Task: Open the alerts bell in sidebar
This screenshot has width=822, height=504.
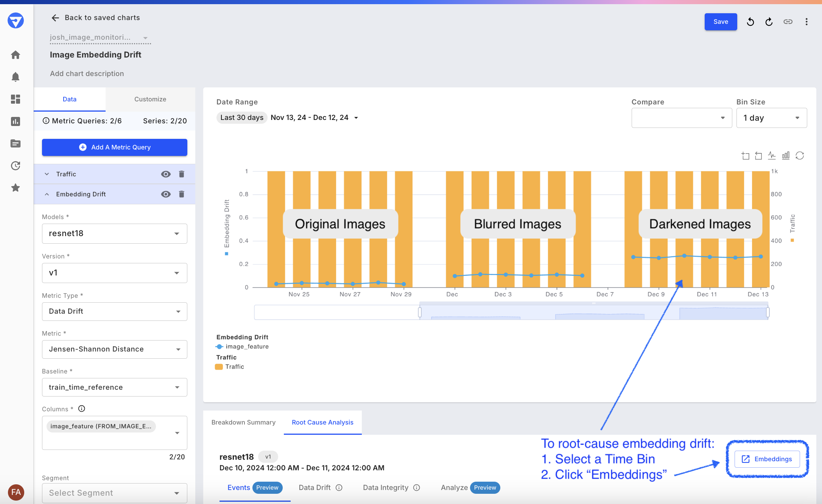Action: (16, 77)
